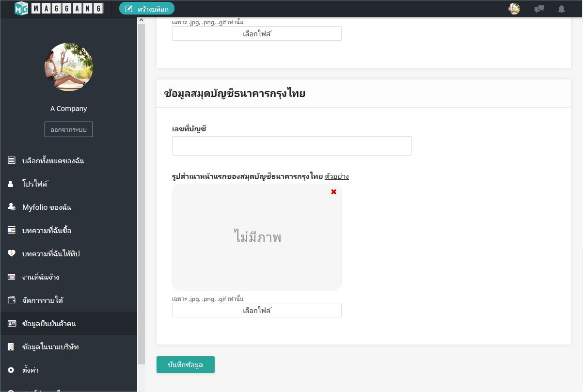This screenshot has height=392, width=583.
Task: Click the บล็อกทั้งหมดของฉัน icon
Action: (11, 160)
